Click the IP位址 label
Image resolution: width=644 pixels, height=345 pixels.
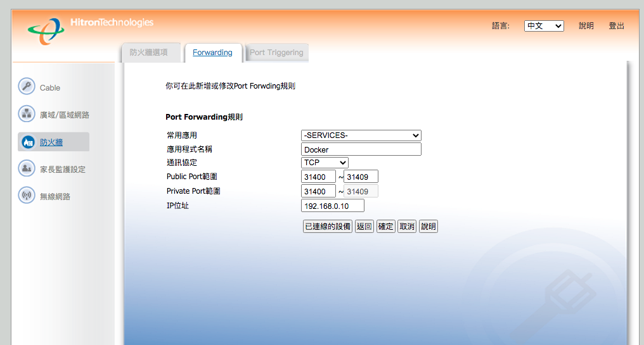coord(177,206)
